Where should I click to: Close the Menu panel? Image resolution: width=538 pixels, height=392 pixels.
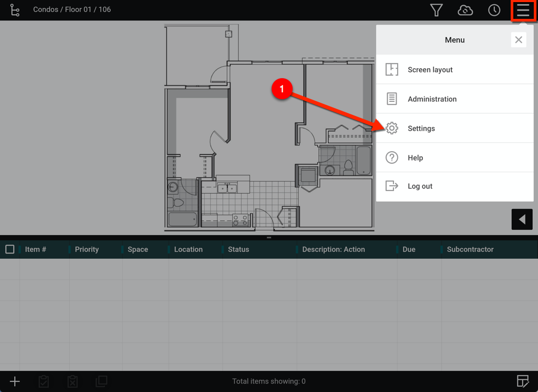518,40
